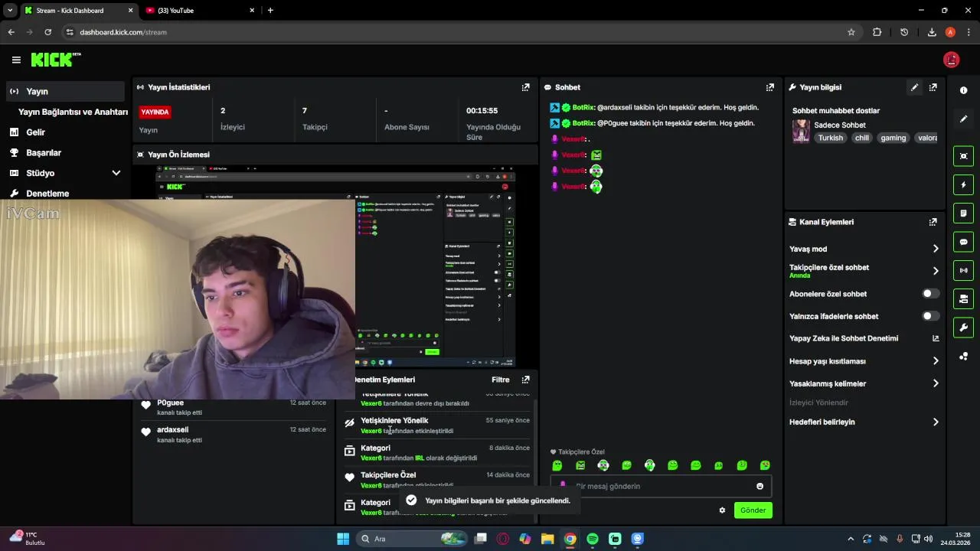Open the emoji picker in message box

[759, 486]
